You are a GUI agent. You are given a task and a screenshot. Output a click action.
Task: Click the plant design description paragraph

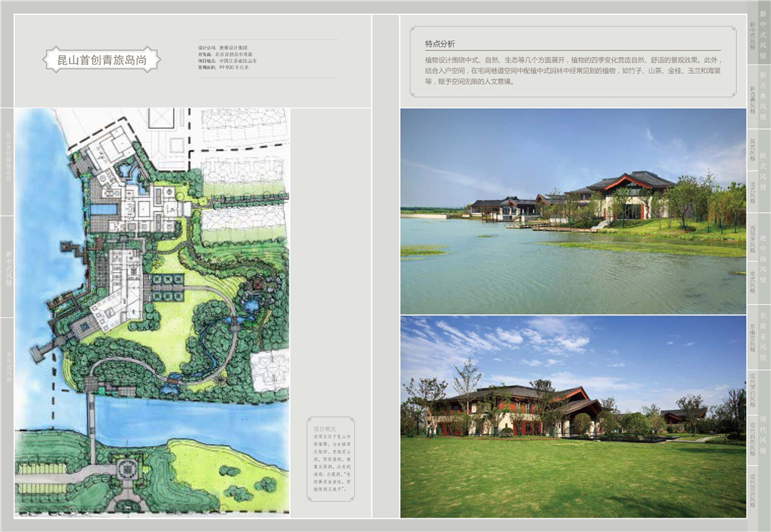(x=572, y=70)
